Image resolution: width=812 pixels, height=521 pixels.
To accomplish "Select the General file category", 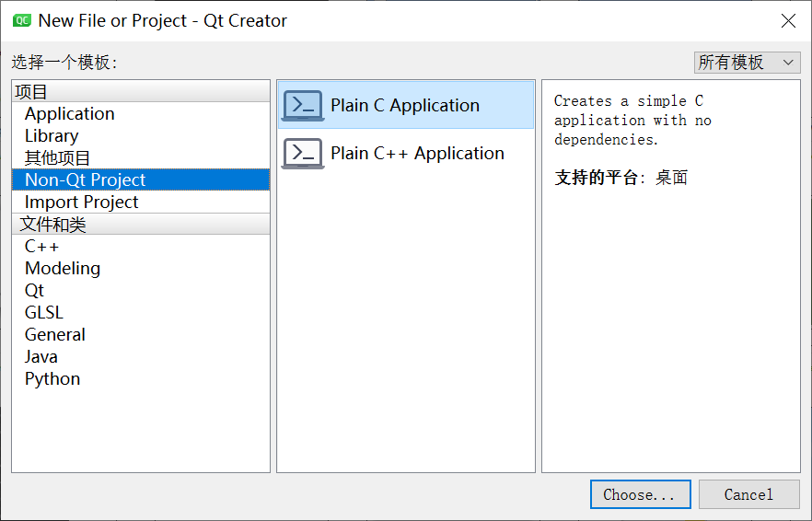I will point(55,335).
